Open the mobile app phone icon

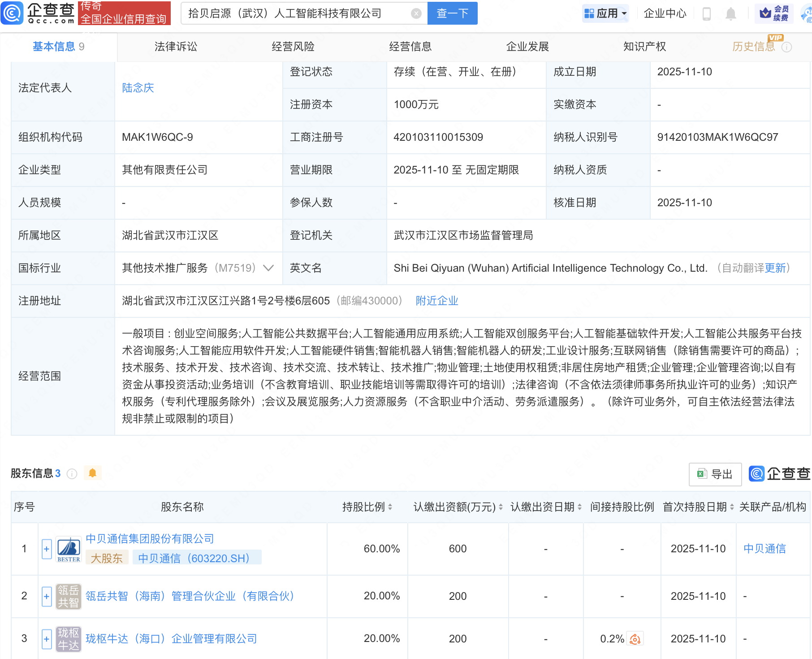click(707, 14)
